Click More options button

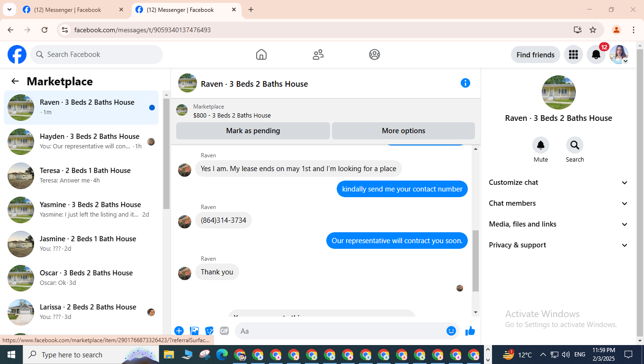click(403, 131)
